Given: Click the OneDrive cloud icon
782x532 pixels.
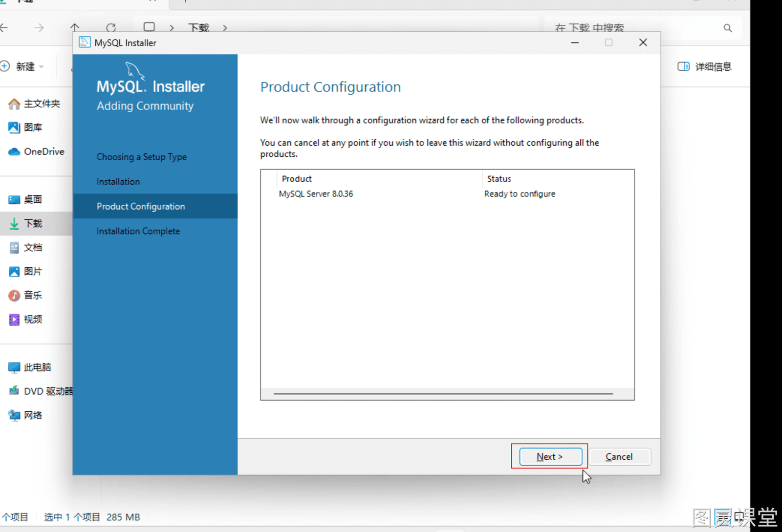Looking at the screenshot, I should point(14,151).
